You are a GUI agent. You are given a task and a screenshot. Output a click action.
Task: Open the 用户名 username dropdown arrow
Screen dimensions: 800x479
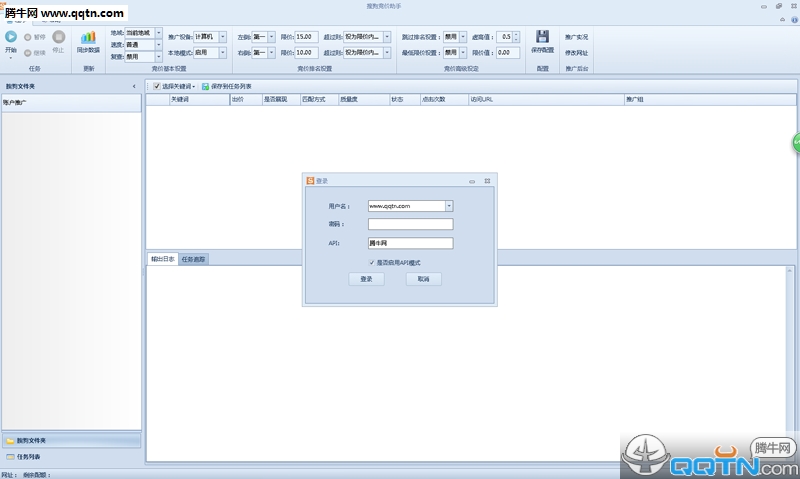pyautogui.click(x=449, y=206)
